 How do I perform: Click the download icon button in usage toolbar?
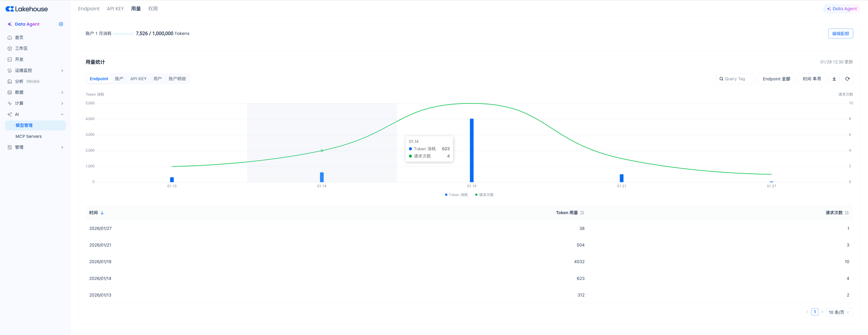tap(834, 79)
